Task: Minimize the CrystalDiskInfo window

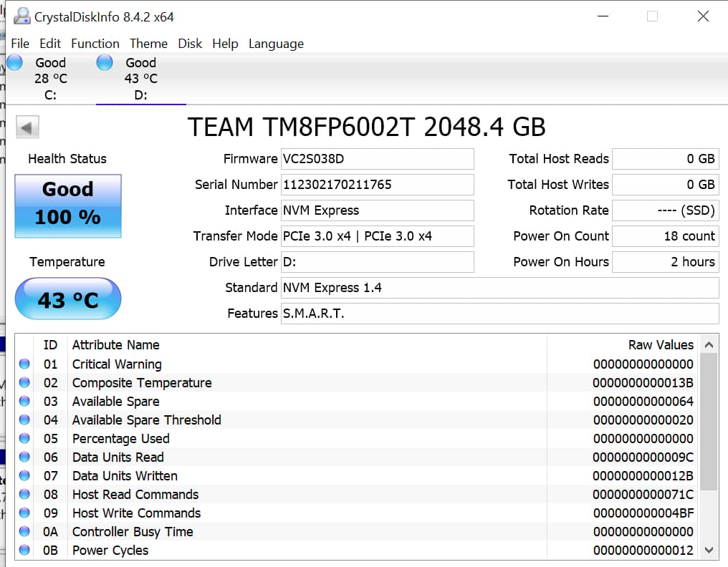Action: click(x=603, y=16)
